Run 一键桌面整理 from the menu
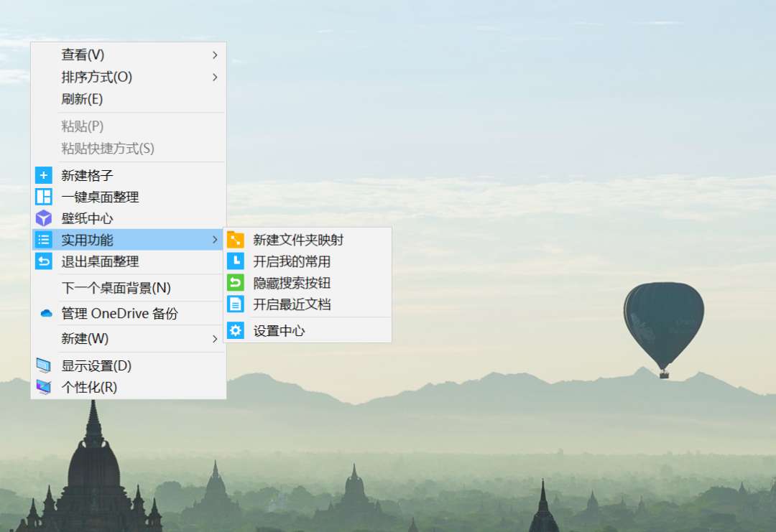 [128, 197]
